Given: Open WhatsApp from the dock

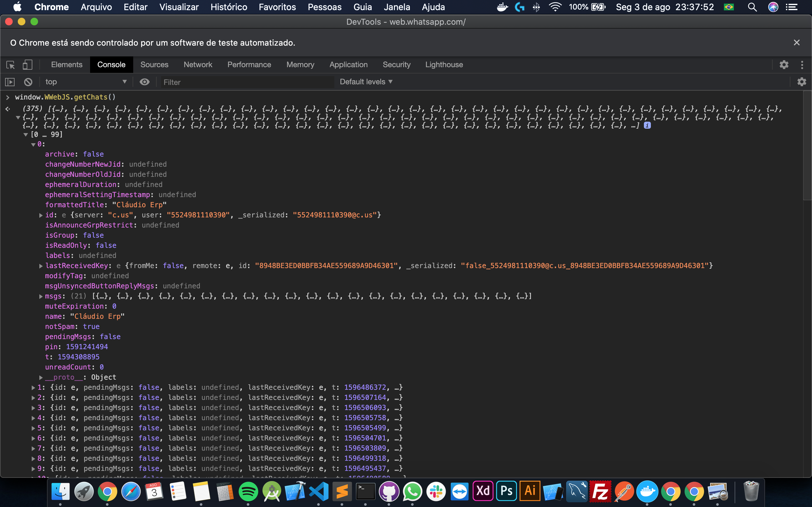Looking at the screenshot, I should tap(412, 491).
